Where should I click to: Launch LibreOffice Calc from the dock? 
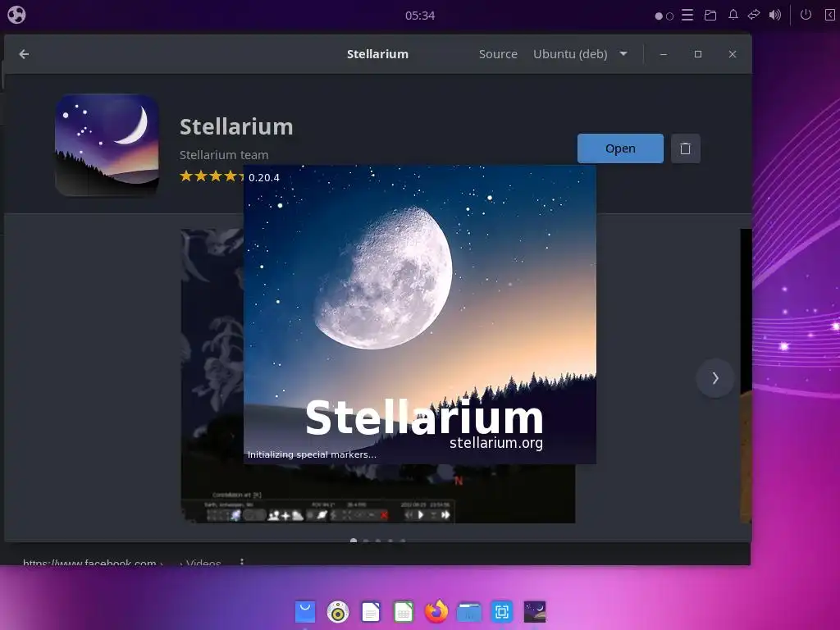click(x=404, y=612)
